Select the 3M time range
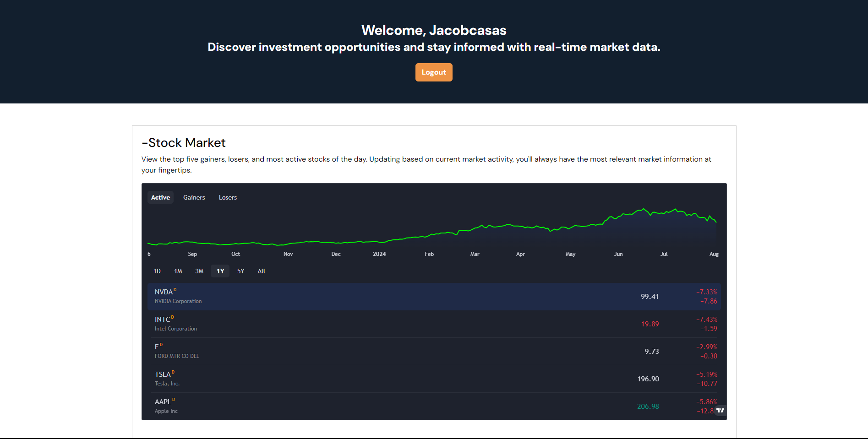This screenshot has height=439, width=868. tap(199, 271)
